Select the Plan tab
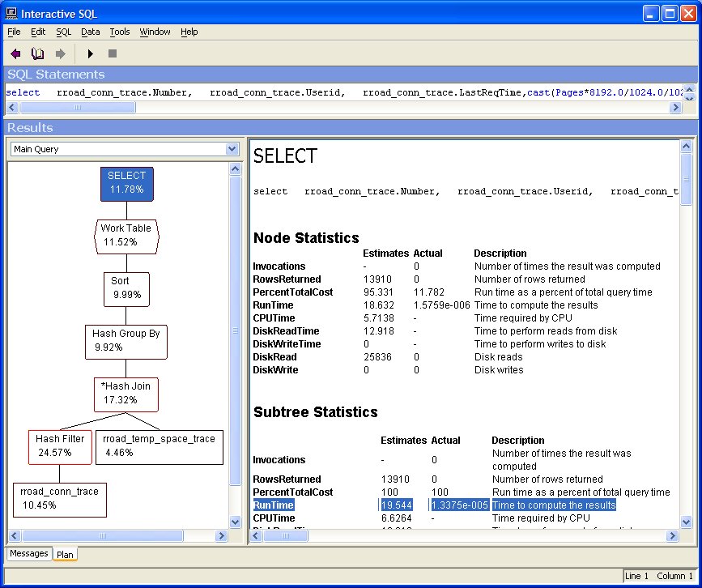Screen dimensions: 702x588 pos(65,554)
